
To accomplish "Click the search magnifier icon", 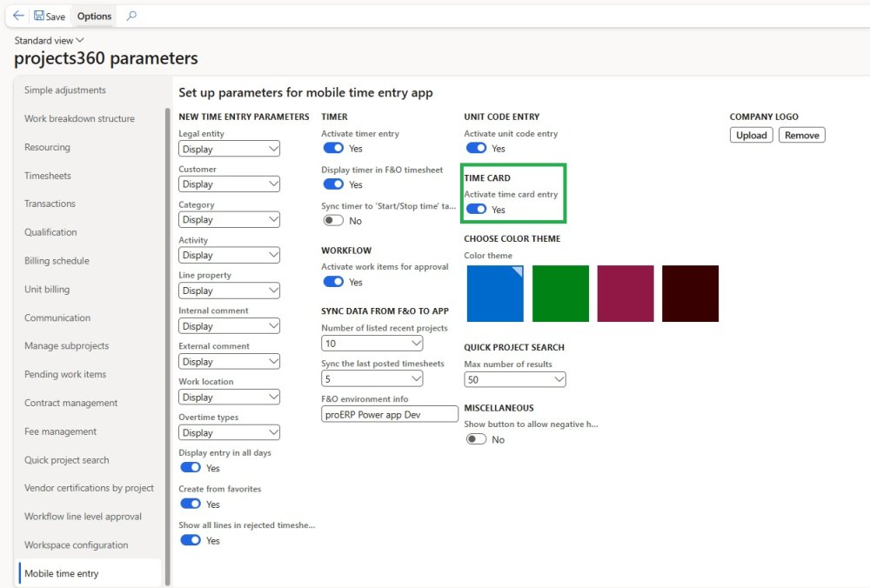I will pos(131,16).
